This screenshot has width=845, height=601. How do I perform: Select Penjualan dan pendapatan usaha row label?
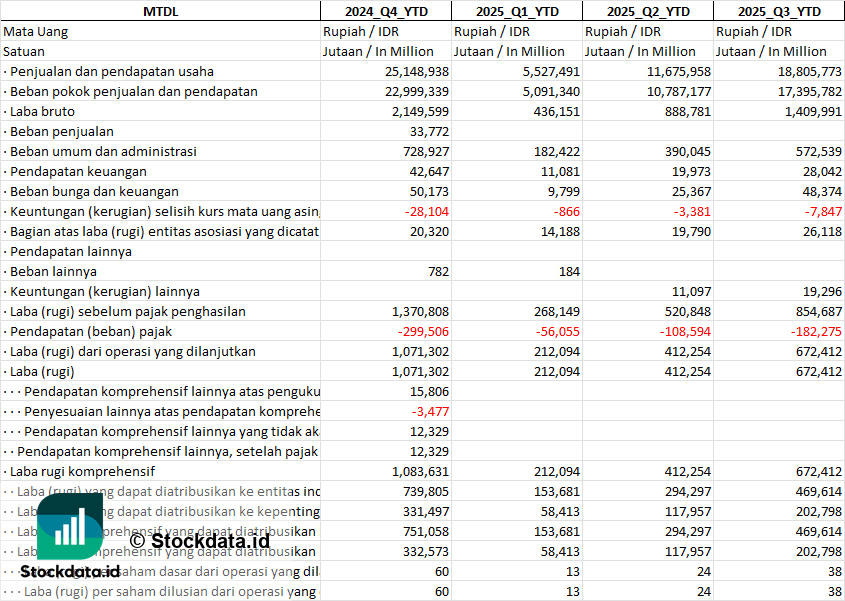108,71
